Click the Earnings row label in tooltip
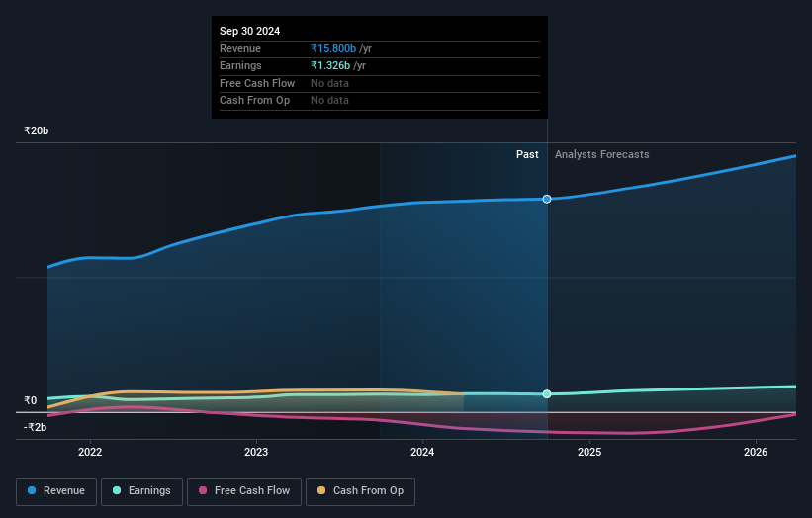The width and height of the screenshot is (812, 518). coord(240,65)
